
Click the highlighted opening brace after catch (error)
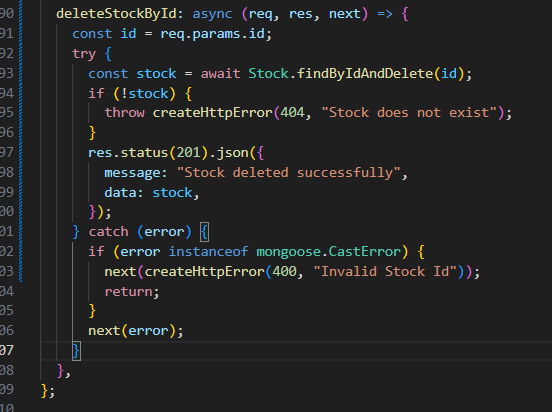(x=205, y=232)
